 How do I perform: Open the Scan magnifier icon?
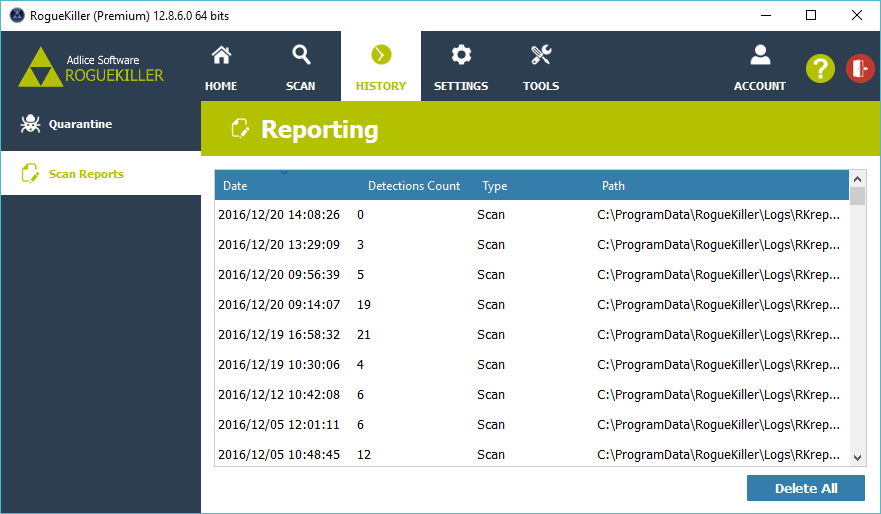[x=300, y=55]
